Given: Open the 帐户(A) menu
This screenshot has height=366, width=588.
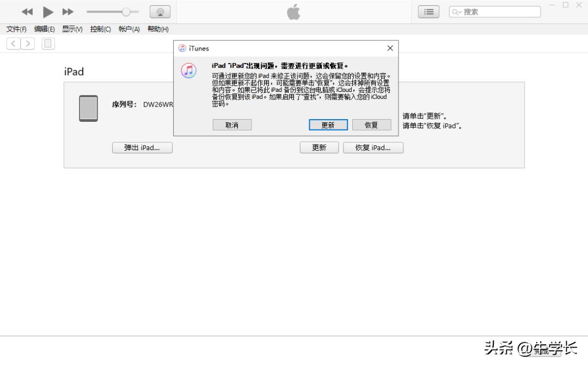Looking at the screenshot, I should click(128, 29).
